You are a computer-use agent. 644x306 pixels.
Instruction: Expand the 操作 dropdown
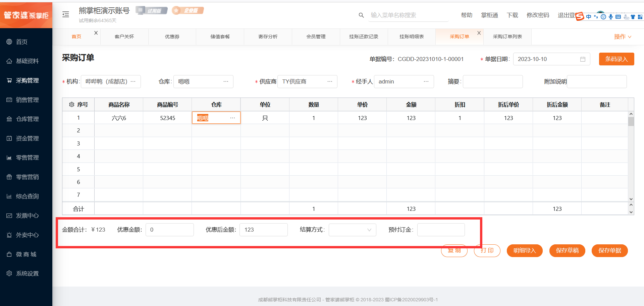click(x=623, y=37)
